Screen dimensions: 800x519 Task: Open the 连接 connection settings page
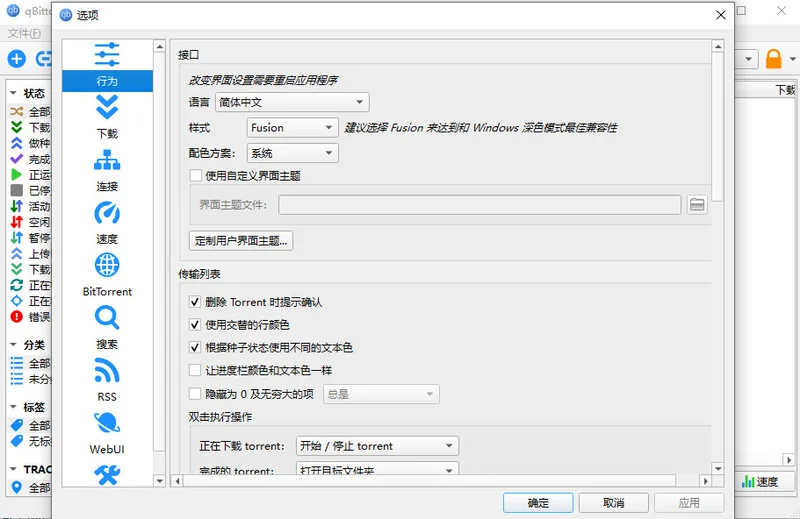(107, 170)
